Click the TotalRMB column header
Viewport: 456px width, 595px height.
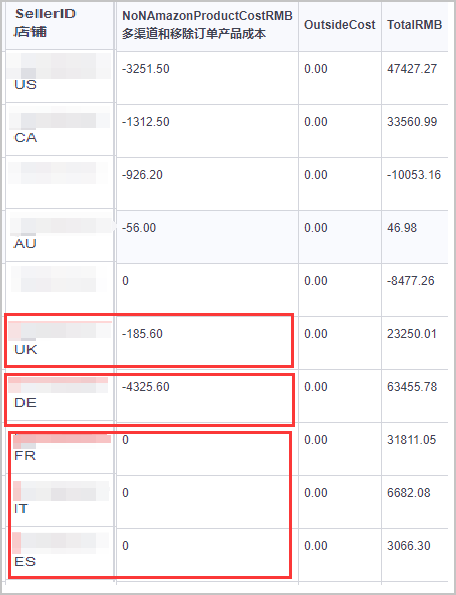click(x=415, y=25)
